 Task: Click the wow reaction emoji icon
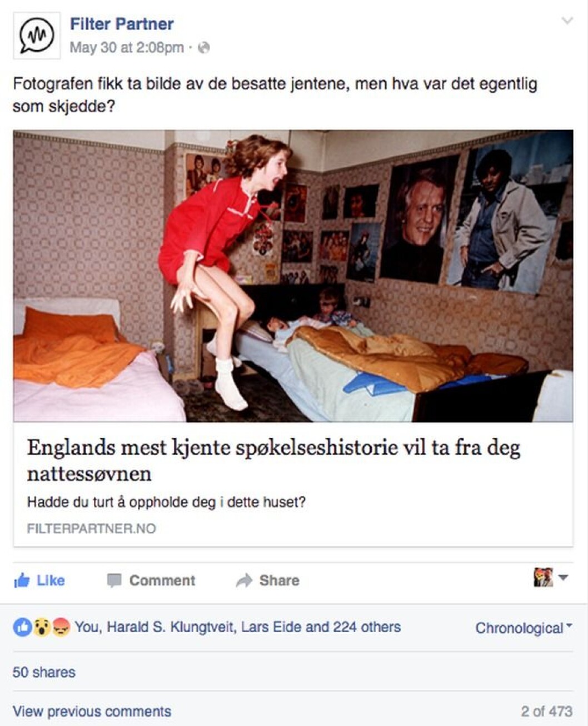click(41, 628)
